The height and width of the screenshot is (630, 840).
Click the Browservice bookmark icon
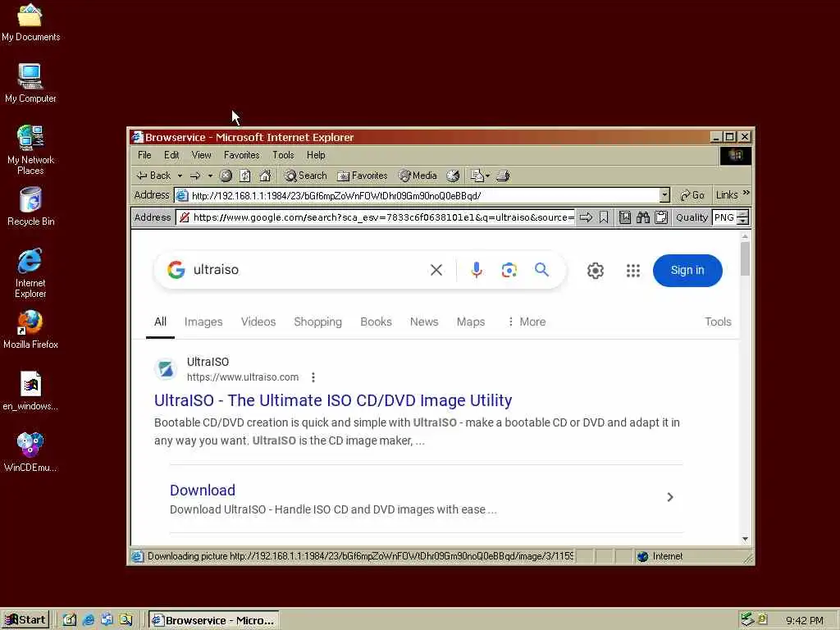pyautogui.click(x=604, y=217)
